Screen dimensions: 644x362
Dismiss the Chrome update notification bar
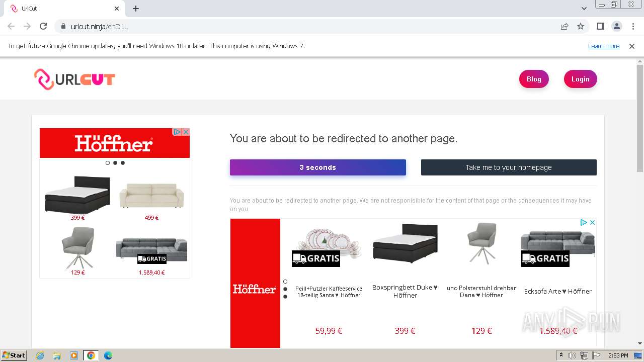click(x=632, y=46)
